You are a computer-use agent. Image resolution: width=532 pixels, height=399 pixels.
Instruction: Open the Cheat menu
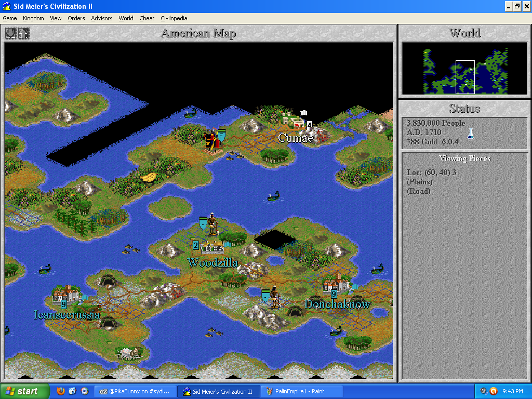pyautogui.click(x=147, y=18)
